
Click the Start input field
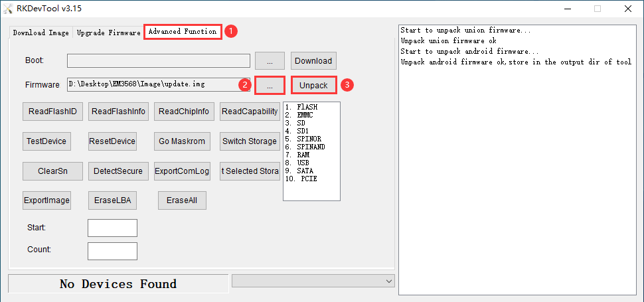[112, 228]
